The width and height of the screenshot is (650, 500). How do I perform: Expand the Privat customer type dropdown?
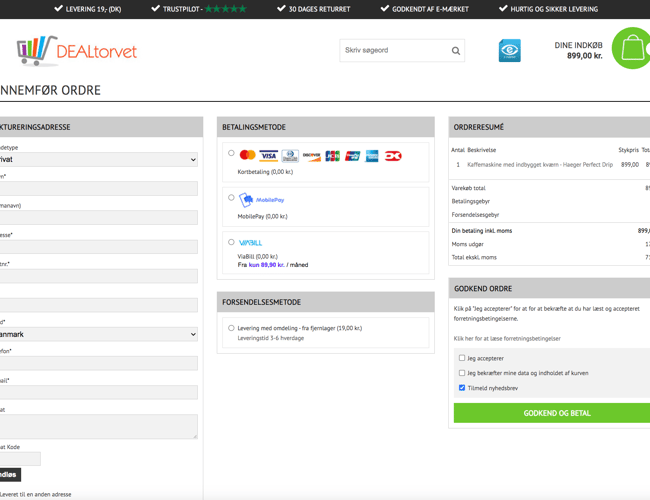(x=98, y=159)
